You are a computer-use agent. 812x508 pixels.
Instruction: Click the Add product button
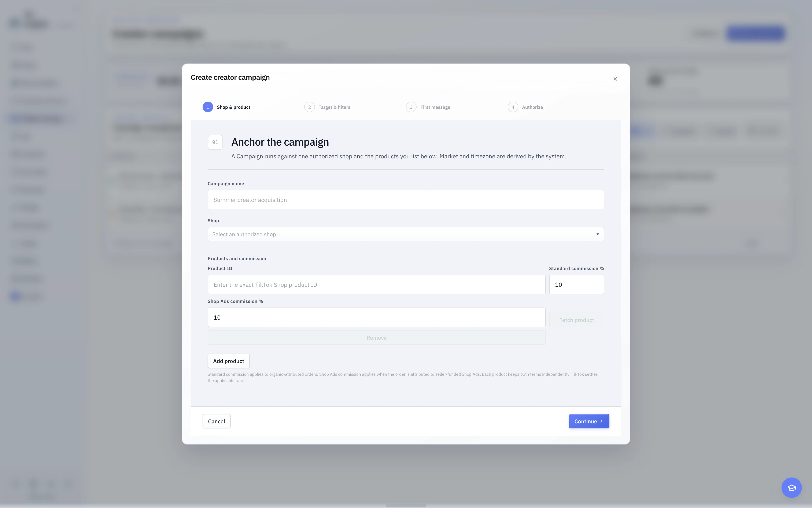pos(229,361)
